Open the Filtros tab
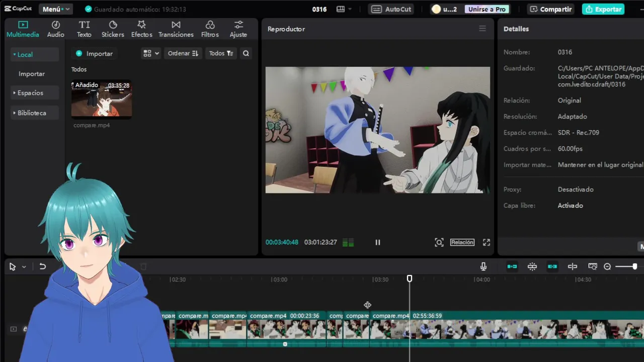The image size is (644, 362). click(210, 29)
